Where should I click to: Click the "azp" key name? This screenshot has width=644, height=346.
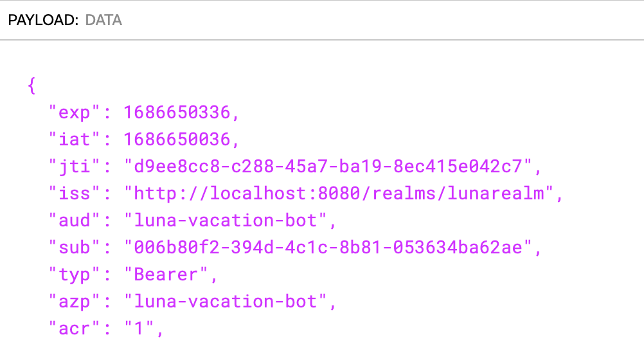[75, 302]
